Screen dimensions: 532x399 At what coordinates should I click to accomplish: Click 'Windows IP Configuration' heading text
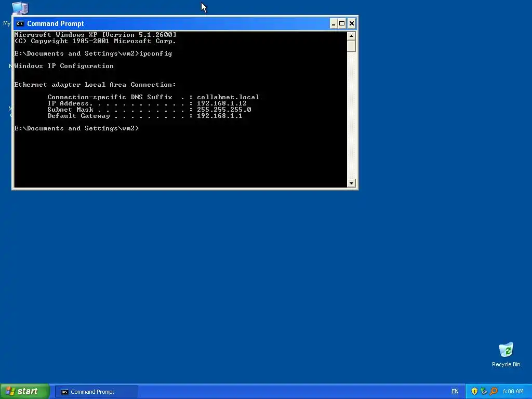point(64,66)
